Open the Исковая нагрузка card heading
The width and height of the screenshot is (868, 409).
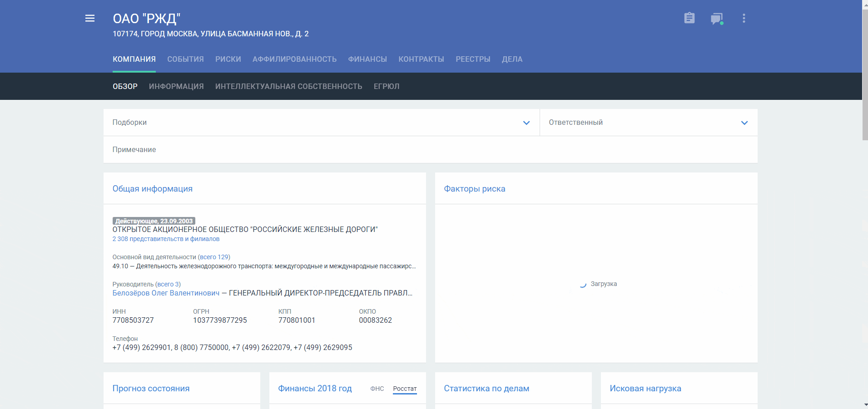click(x=645, y=389)
